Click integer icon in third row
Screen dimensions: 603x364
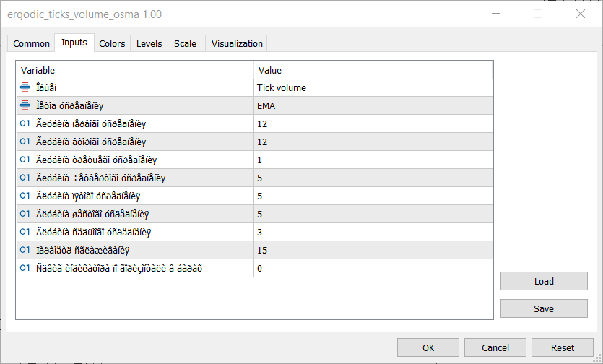tap(25, 123)
